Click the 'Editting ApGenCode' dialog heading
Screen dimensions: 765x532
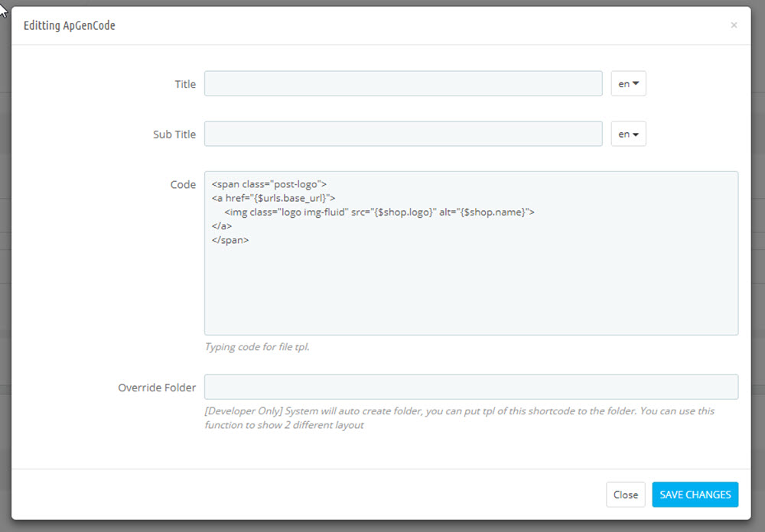tap(70, 25)
